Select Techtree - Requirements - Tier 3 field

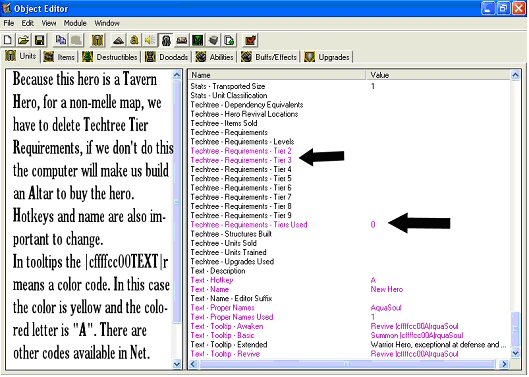pos(350,160)
